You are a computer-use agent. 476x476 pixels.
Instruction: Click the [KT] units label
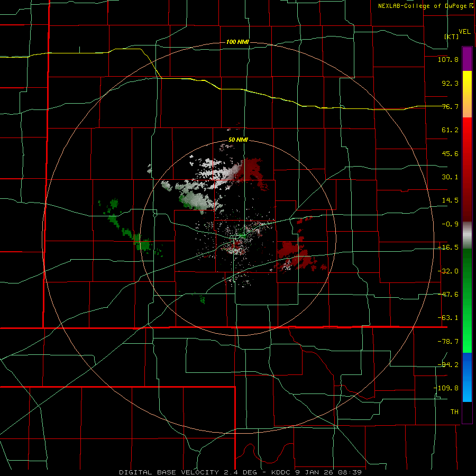click(x=452, y=36)
